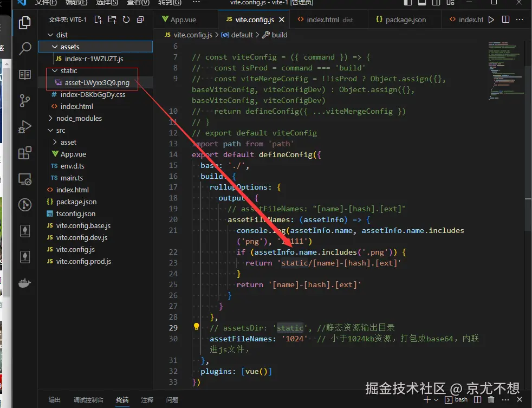
Task: Kill terminal with trash icon
Action: tap(491, 399)
